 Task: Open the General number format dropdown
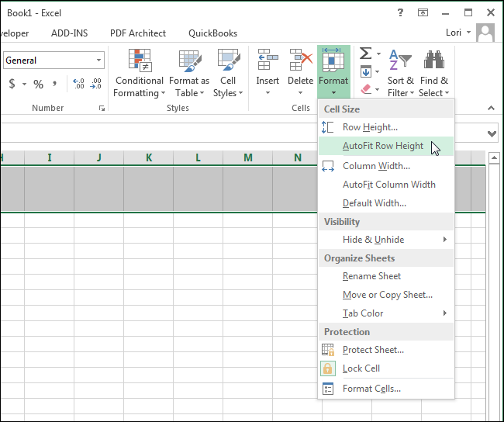pos(99,61)
